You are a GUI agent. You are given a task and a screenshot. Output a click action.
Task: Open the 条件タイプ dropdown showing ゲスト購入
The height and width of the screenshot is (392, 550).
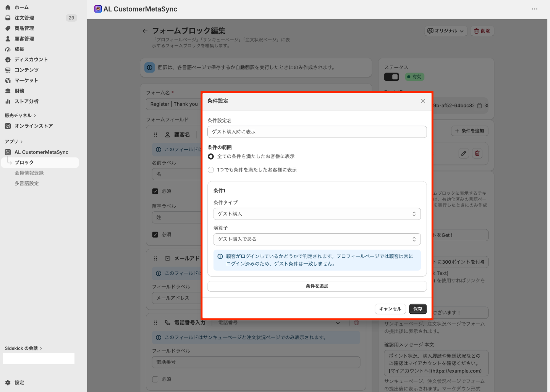[317, 214]
